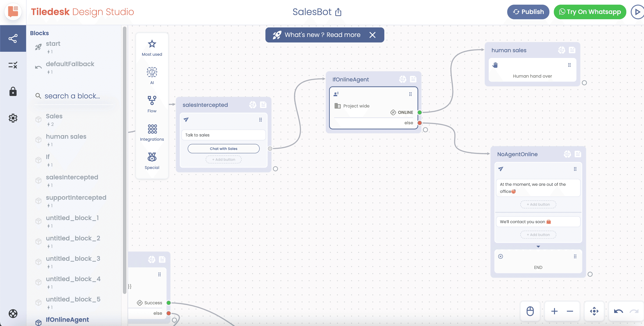Viewport: 644px width, 326px height.
Task: Click human sales block notes document icon
Action: [572, 50]
